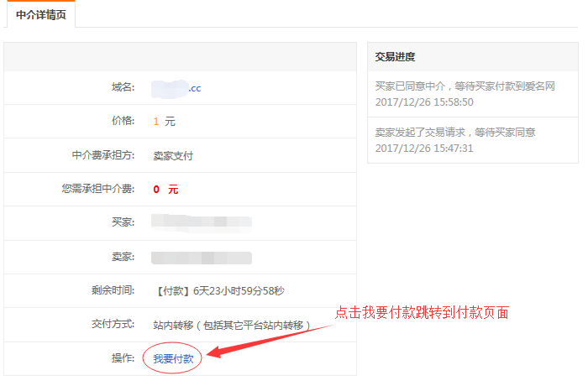
Task: Select the price value 1 元
Action: coord(164,122)
